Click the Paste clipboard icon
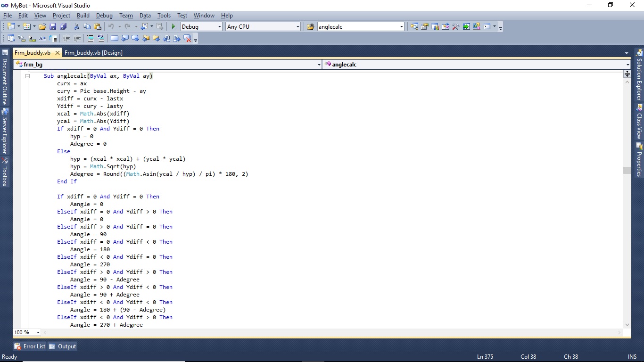Screen dimensions: 644x362 tap(98, 26)
